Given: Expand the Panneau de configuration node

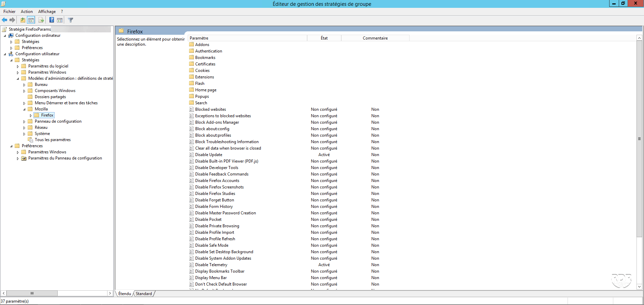Looking at the screenshot, I should (24, 122).
